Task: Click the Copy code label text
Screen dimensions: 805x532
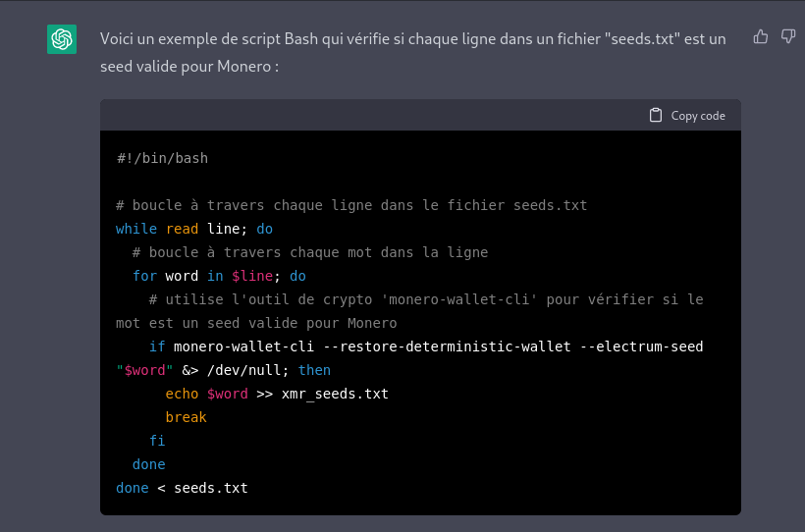Action: pos(698,116)
